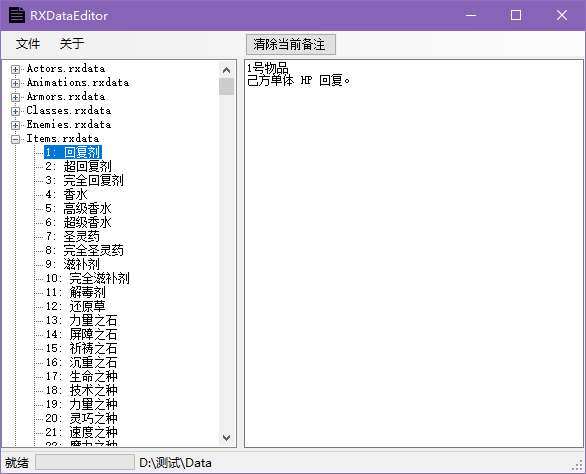Close the RXDataEditor window
Image resolution: width=586 pixels, height=474 pixels.
pos(562,15)
